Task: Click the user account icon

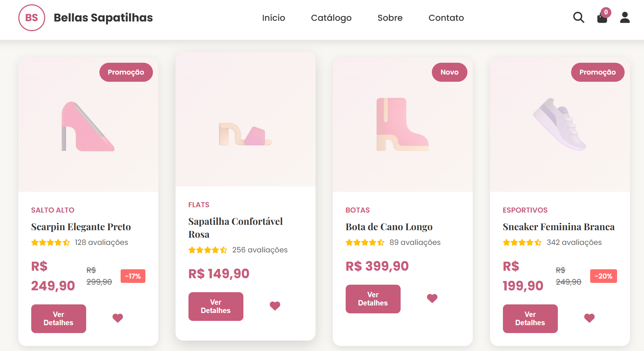Action: click(625, 17)
